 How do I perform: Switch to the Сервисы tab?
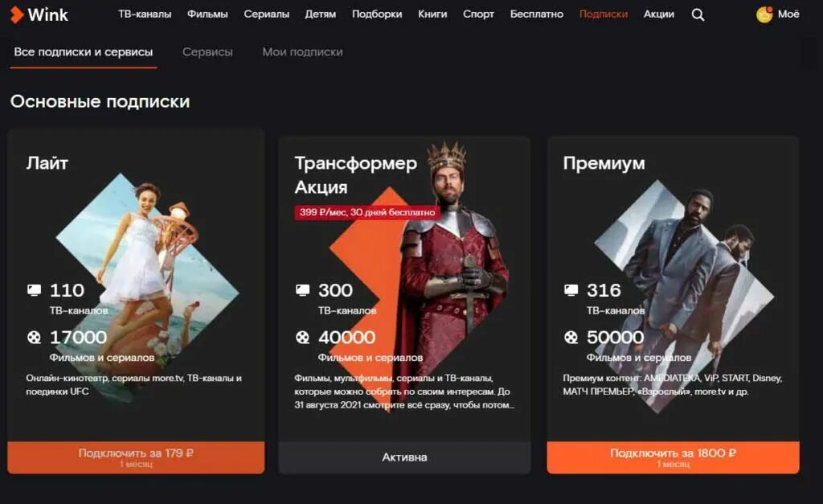207,52
